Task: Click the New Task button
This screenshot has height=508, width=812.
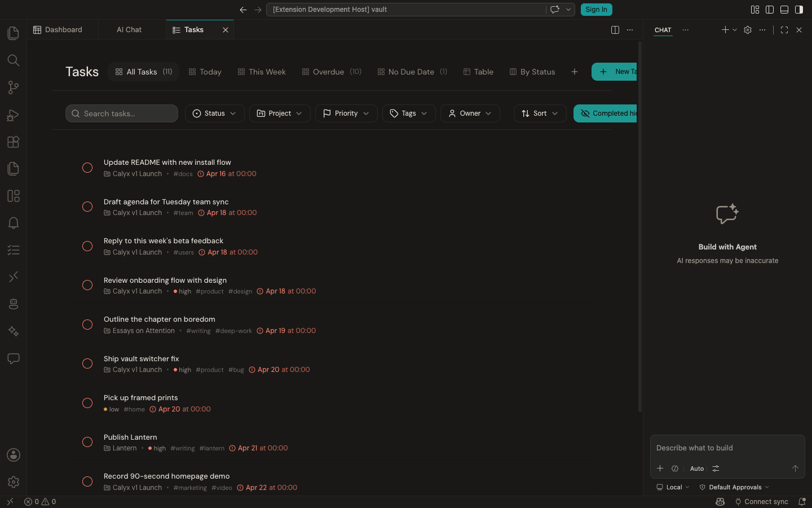Action: (x=615, y=72)
